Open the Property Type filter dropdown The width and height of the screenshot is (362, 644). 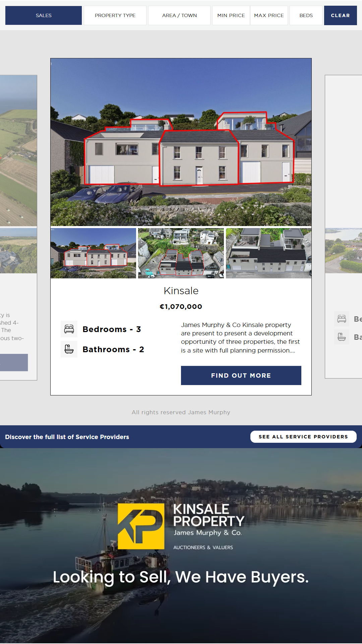tap(115, 15)
